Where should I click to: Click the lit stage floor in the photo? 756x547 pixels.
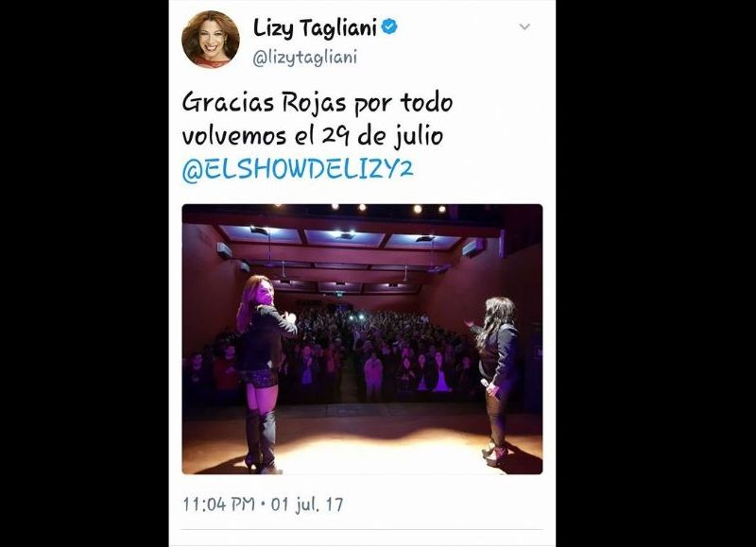(x=362, y=441)
